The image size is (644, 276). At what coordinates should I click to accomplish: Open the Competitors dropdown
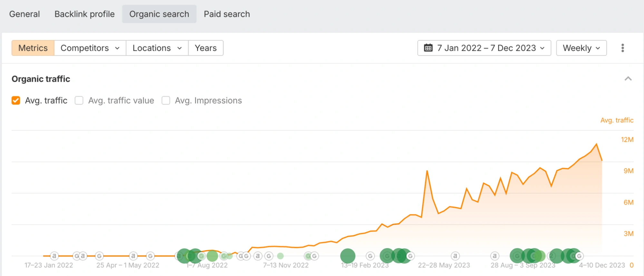90,48
